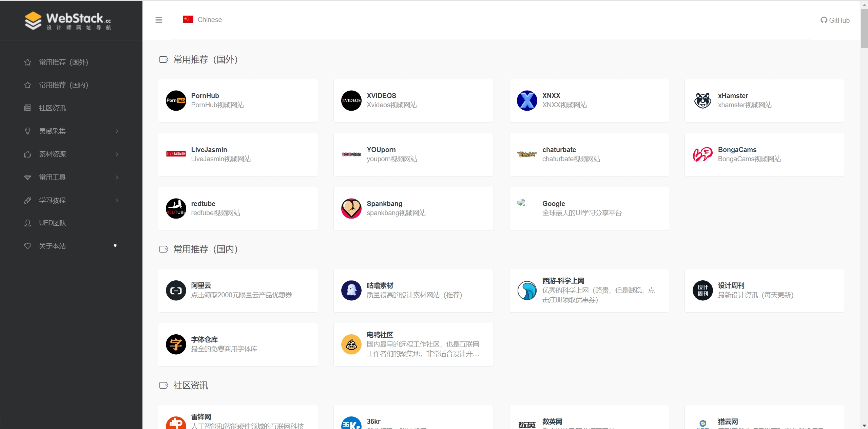Click the 阿里云 logo icon
Image resolution: width=868 pixels, height=429 pixels.
click(176, 291)
